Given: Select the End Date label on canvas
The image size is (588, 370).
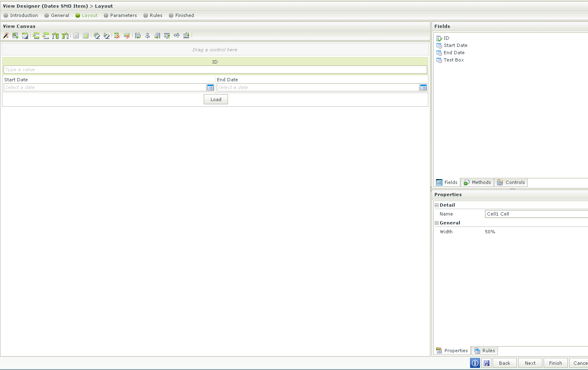Looking at the screenshot, I should click(x=228, y=80).
